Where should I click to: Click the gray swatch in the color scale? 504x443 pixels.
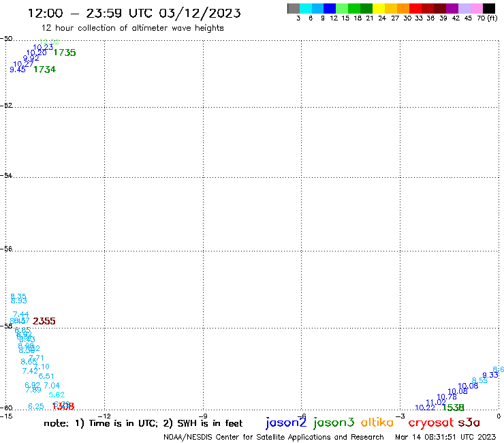point(294,8)
